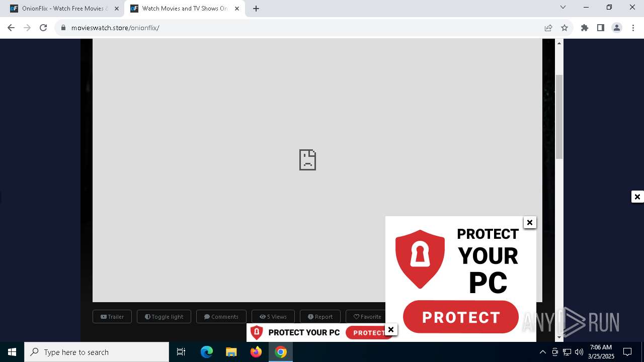The image size is (644, 362).
Task: Open the Chrome profile avatar
Action: point(617,28)
